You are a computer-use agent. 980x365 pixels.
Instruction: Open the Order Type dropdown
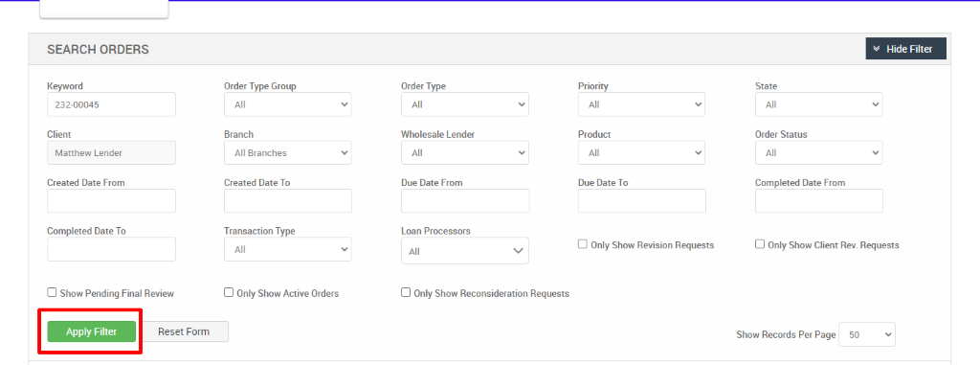(x=465, y=104)
